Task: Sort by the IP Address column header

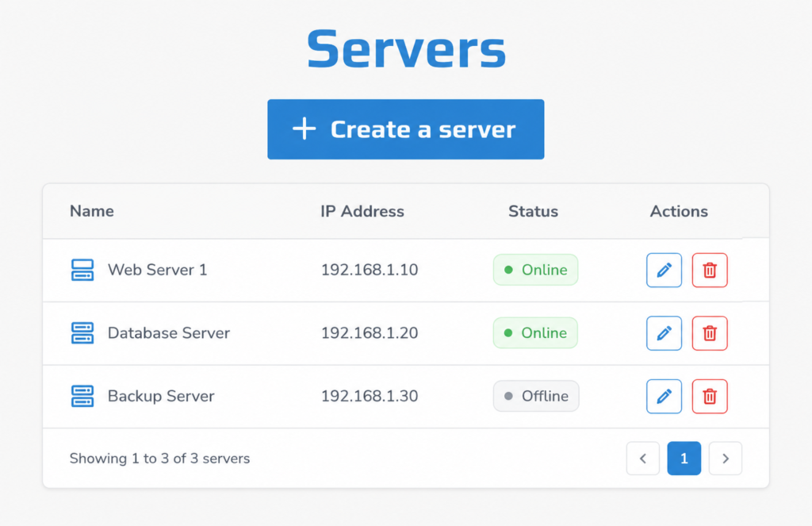Action: (x=362, y=211)
